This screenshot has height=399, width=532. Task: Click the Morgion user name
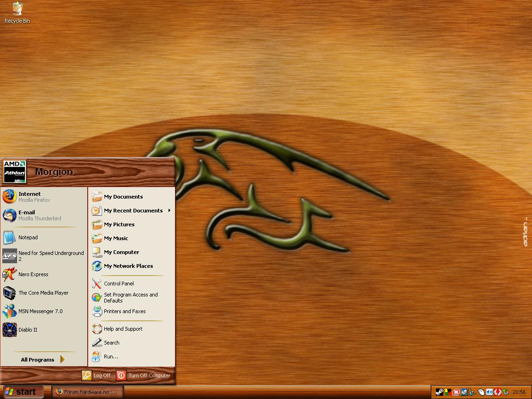click(54, 172)
